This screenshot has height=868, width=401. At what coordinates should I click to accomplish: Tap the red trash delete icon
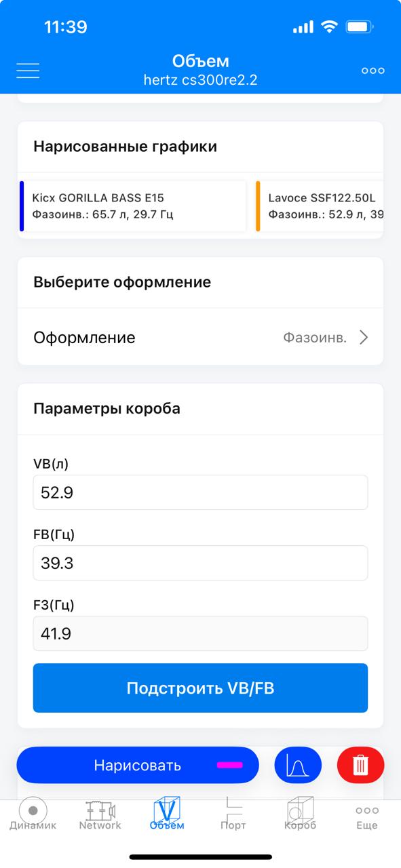[361, 766]
